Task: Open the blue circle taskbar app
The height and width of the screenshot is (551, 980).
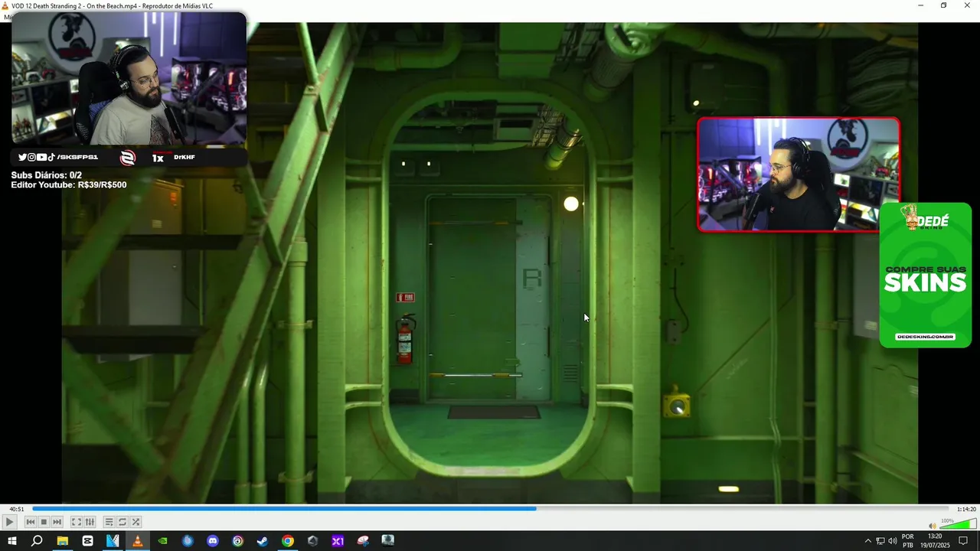Action: click(x=188, y=541)
